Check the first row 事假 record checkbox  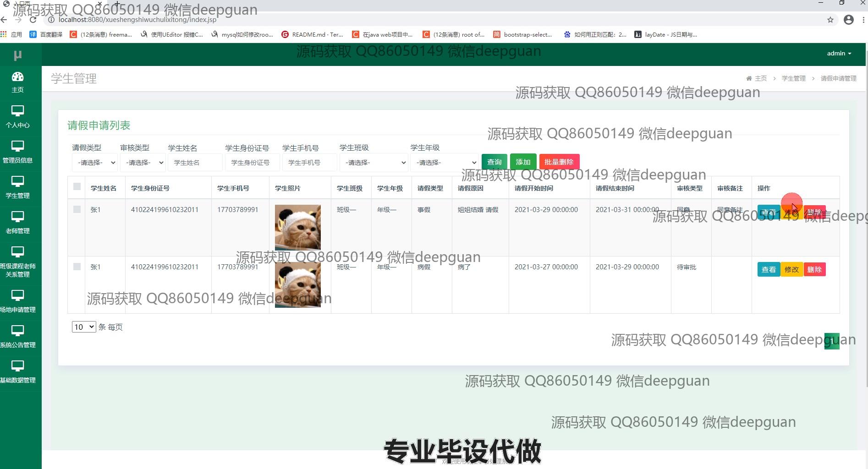click(x=77, y=209)
